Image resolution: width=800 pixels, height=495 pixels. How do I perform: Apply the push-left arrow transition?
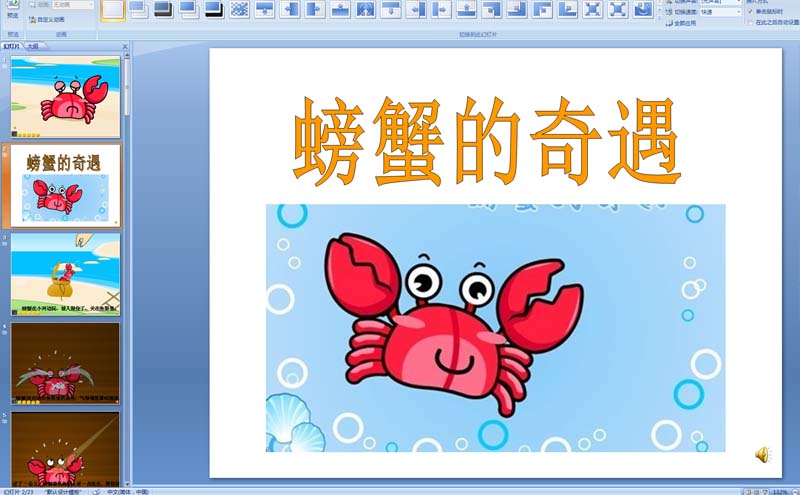click(416, 10)
